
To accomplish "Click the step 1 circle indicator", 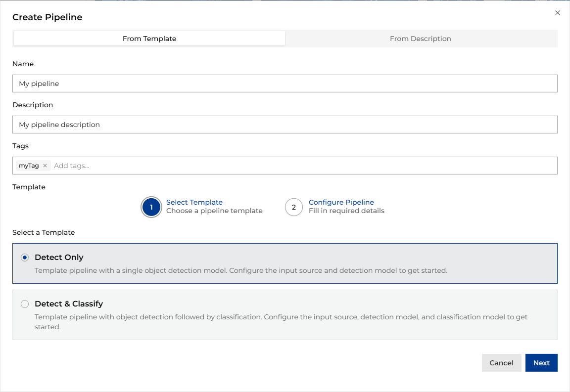I will [x=151, y=207].
